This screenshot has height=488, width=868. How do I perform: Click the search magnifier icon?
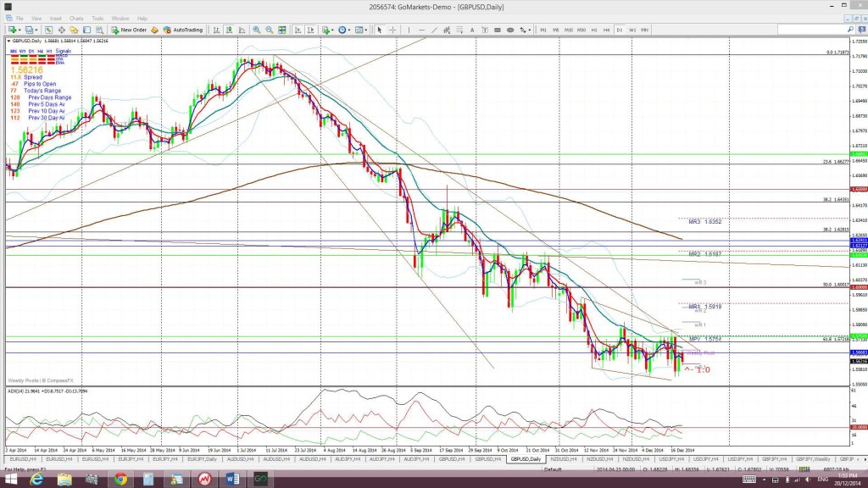[x=850, y=30]
